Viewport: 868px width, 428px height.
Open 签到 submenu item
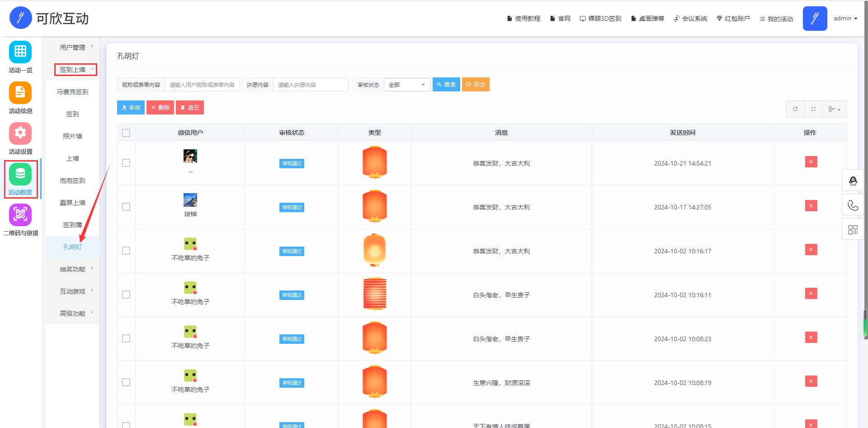point(72,114)
